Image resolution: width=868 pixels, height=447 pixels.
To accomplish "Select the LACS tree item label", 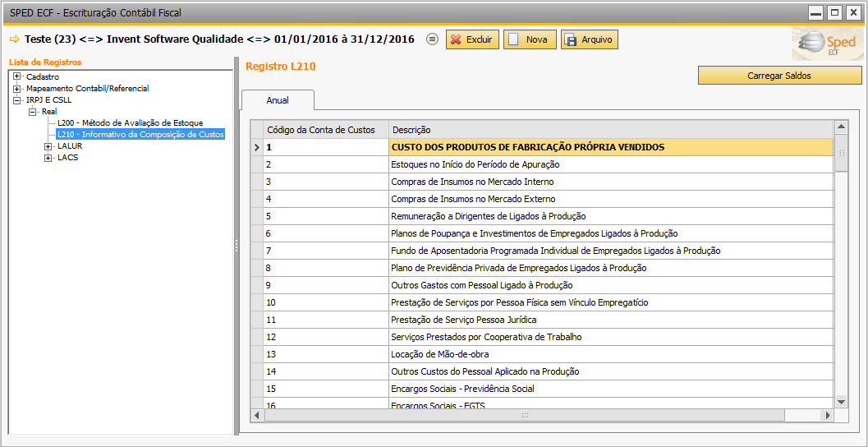I will (x=67, y=158).
